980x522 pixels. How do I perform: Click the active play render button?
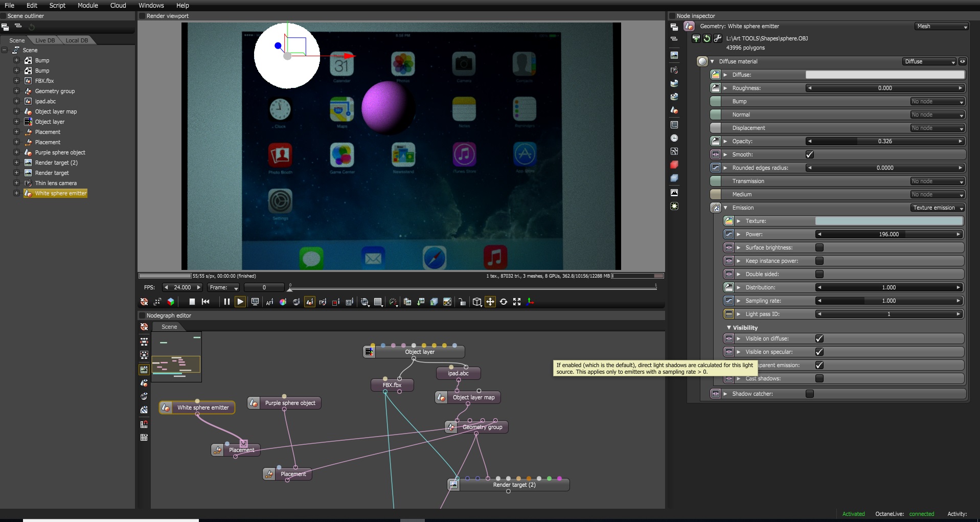[x=240, y=302]
